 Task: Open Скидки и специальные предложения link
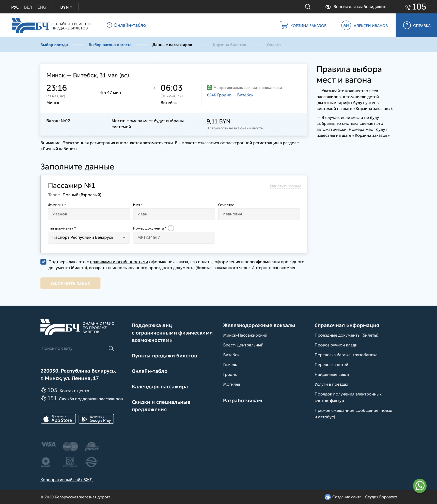coord(161,406)
